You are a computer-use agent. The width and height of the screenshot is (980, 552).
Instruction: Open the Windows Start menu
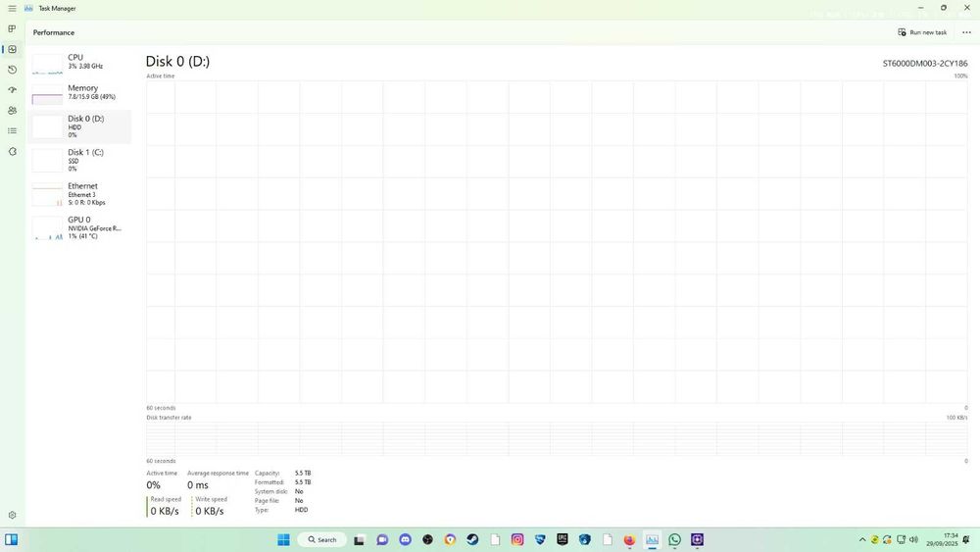(284, 539)
